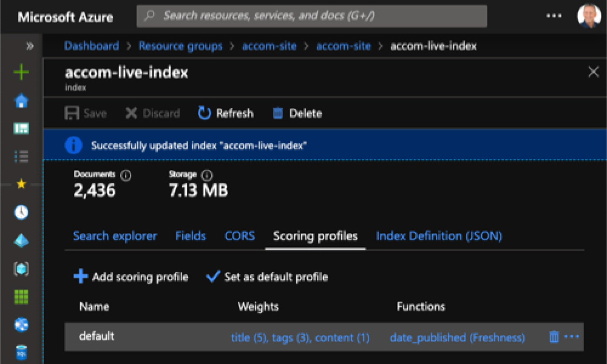Switch to the Index Definition (JSON) tab
Viewport: 607px width, 364px height.
click(x=438, y=236)
